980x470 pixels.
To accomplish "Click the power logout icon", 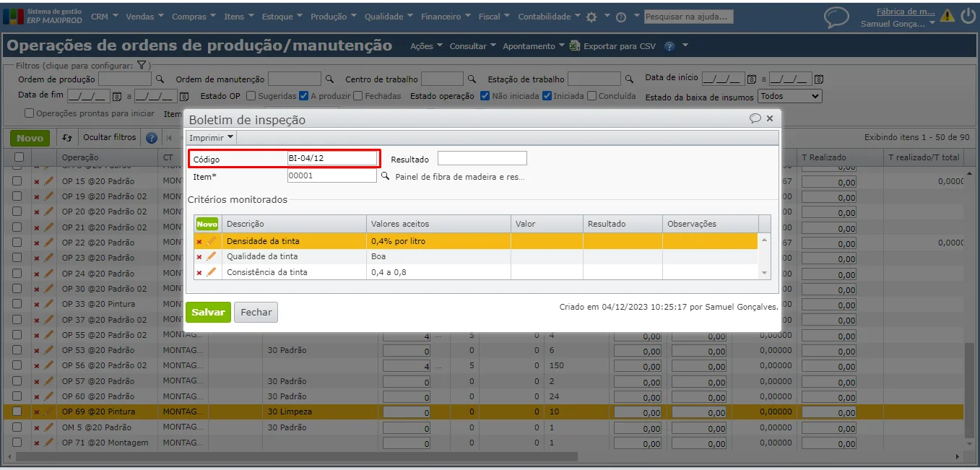I will coord(968,16).
